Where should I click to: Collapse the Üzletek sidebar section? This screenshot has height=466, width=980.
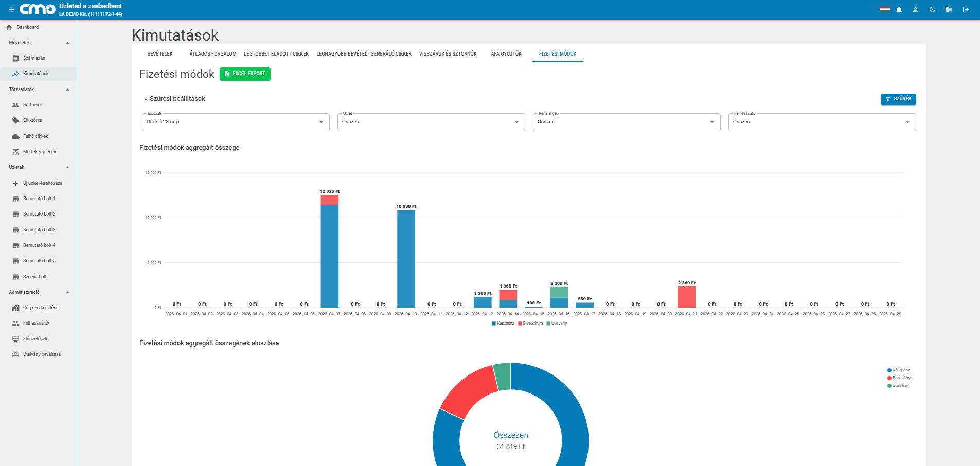(x=67, y=167)
